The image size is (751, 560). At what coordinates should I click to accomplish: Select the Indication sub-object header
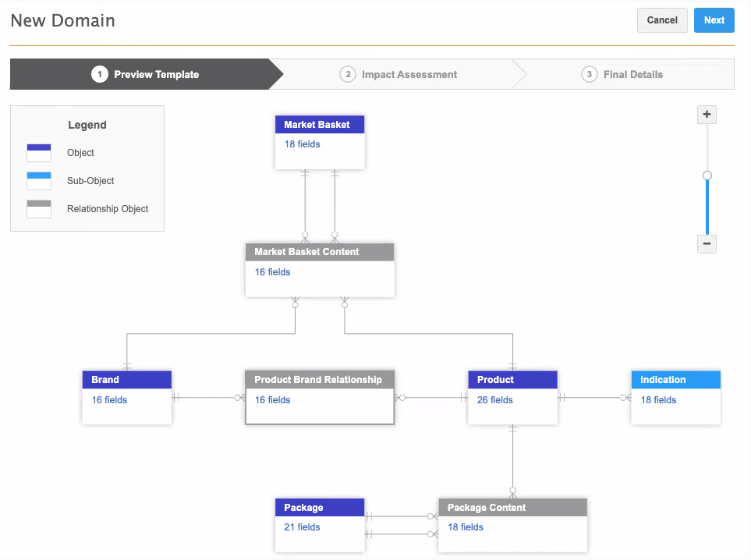tap(675, 380)
